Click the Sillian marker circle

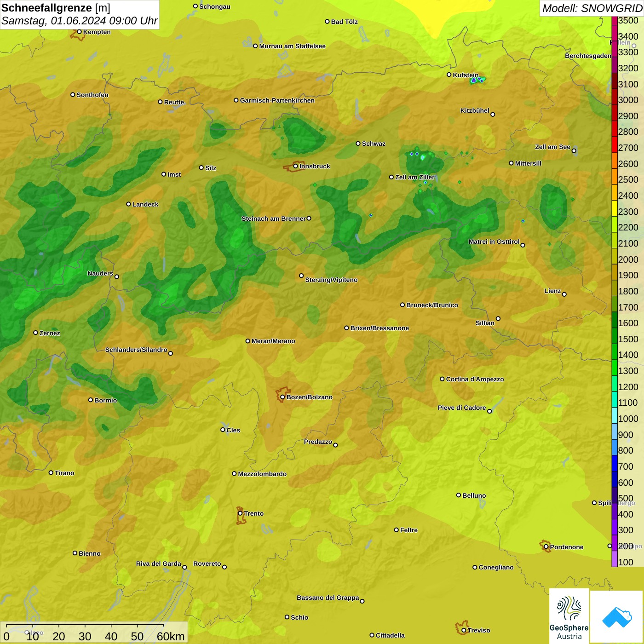498,318
